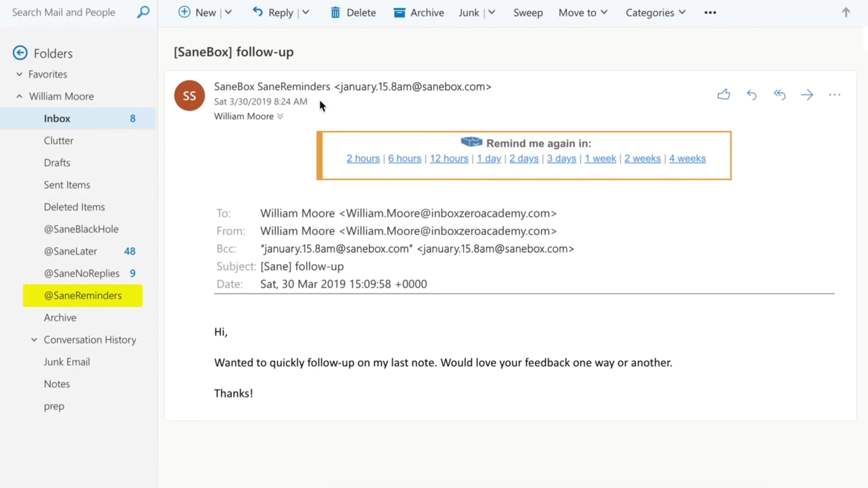The image size is (868, 488).
Task: Click the message Reply all icon
Action: click(779, 95)
